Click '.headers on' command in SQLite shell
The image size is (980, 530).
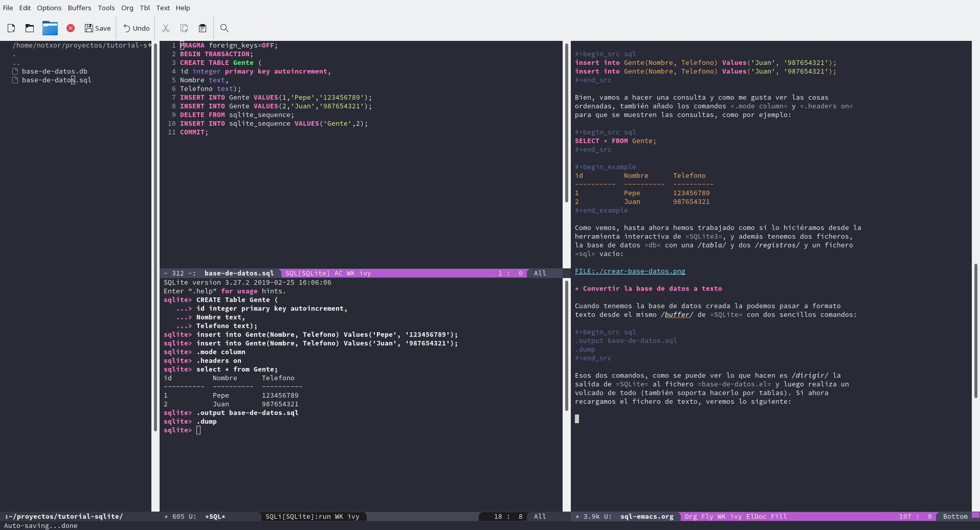pos(218,361)
